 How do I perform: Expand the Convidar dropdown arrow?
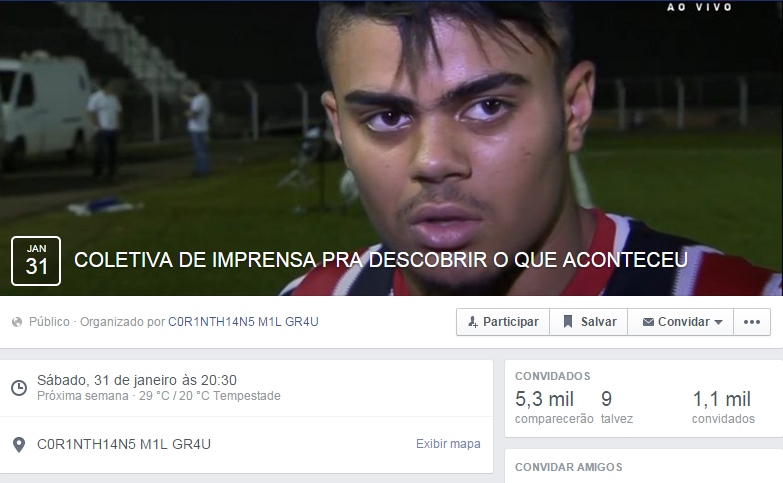tap(719, 322)
